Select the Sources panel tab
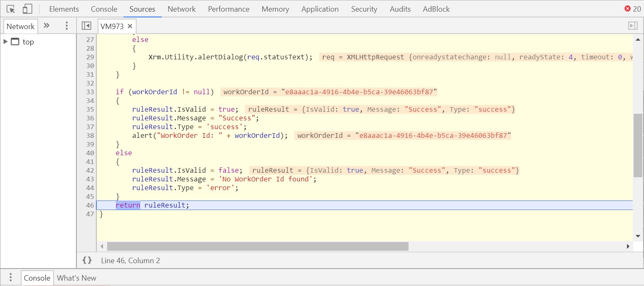The image size is (644, 286). coord(142,9)
